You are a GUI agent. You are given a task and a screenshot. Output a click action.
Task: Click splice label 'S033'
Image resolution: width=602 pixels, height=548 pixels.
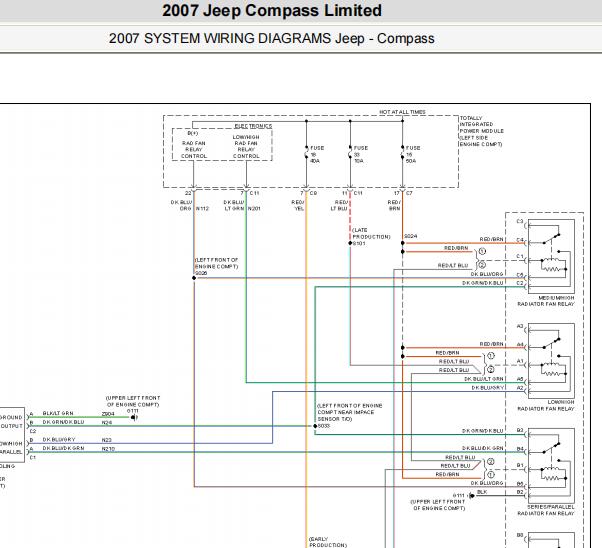click(324, 426)
